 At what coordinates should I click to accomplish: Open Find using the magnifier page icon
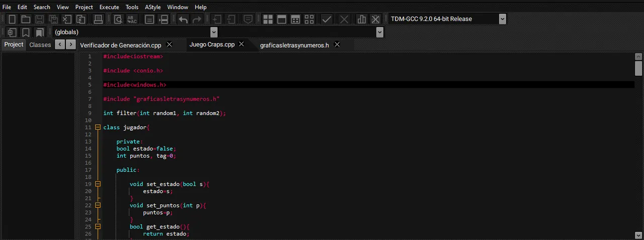click(118, 19)
